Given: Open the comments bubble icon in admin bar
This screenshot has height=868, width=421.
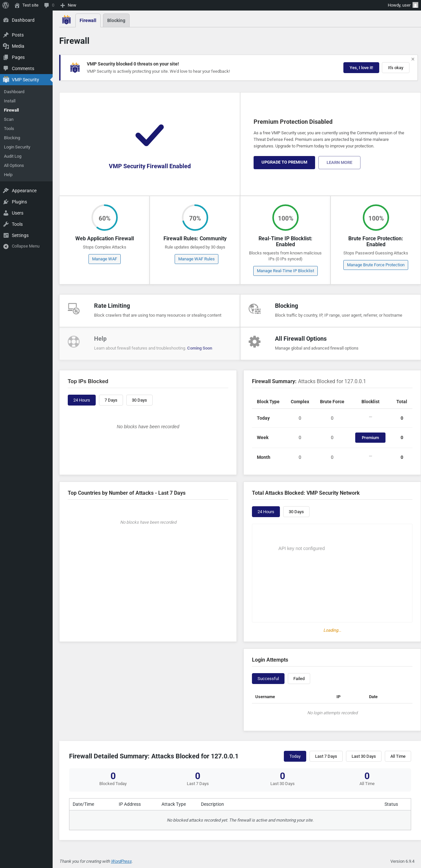Looking at the screenshot, I should [46, 5].
